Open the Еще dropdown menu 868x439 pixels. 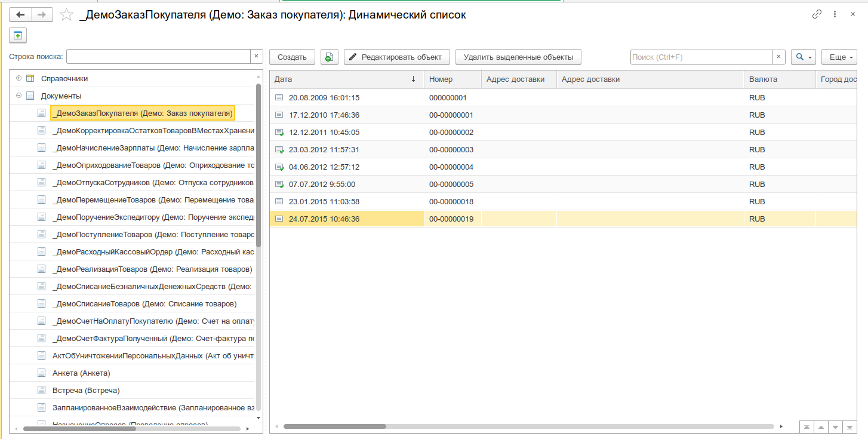tap(839, 57)
